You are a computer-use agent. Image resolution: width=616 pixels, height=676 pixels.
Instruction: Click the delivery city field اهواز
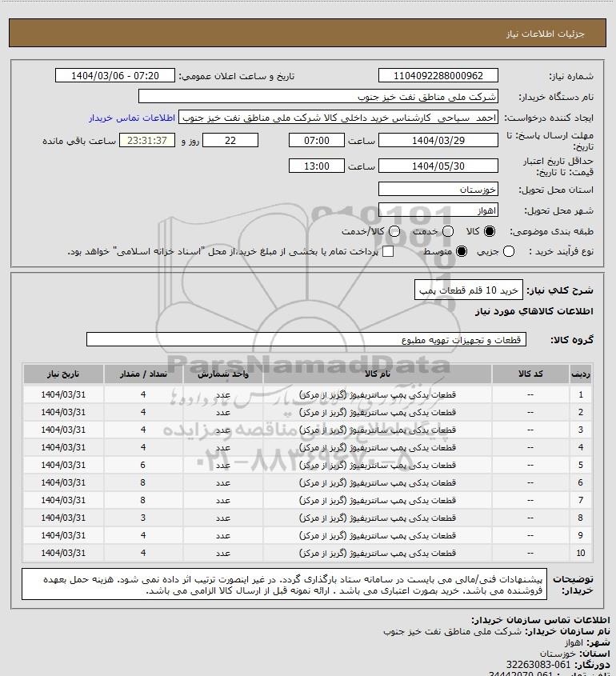coord(438,210)
